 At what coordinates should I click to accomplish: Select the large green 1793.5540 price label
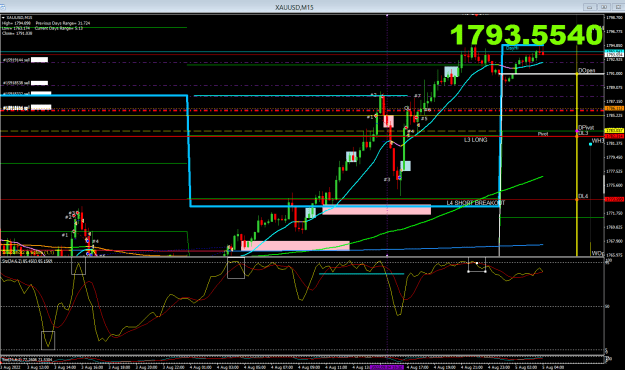click(x=526, y=35)
